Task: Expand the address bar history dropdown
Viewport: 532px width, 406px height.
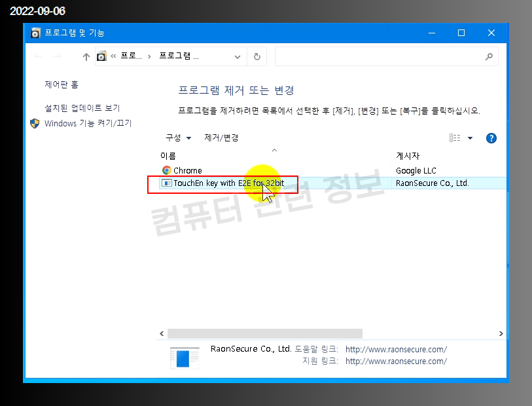Action: point(238,57)
